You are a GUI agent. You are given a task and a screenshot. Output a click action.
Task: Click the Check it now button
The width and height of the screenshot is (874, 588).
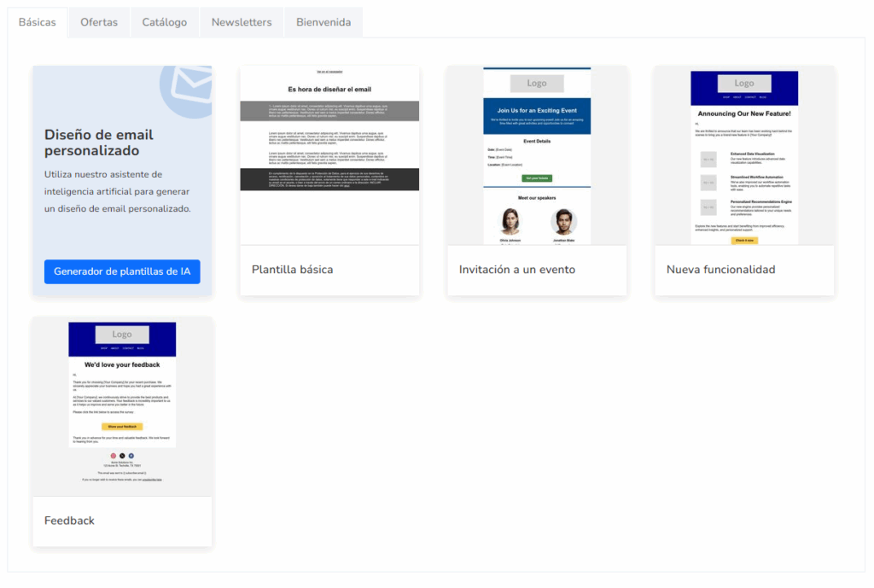coord(744,240)
